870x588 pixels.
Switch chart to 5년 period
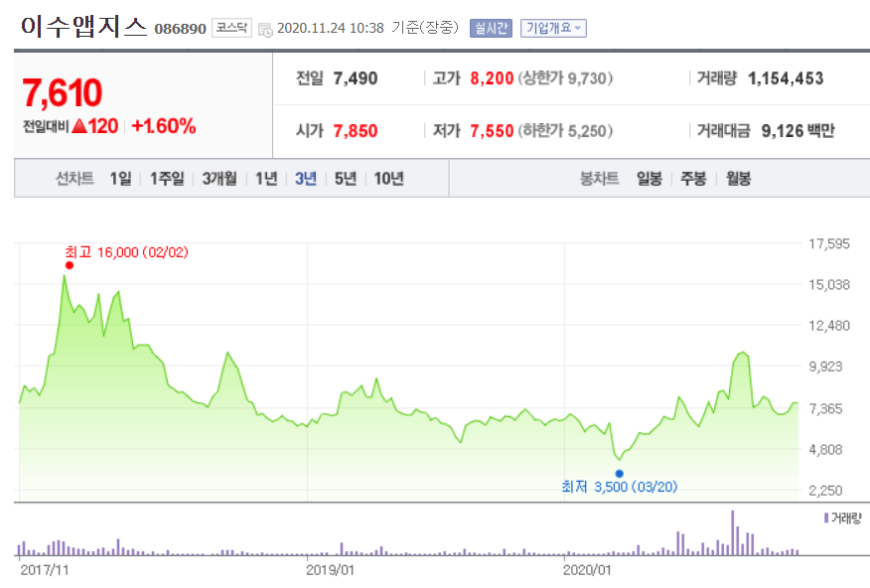pos(345,179)
